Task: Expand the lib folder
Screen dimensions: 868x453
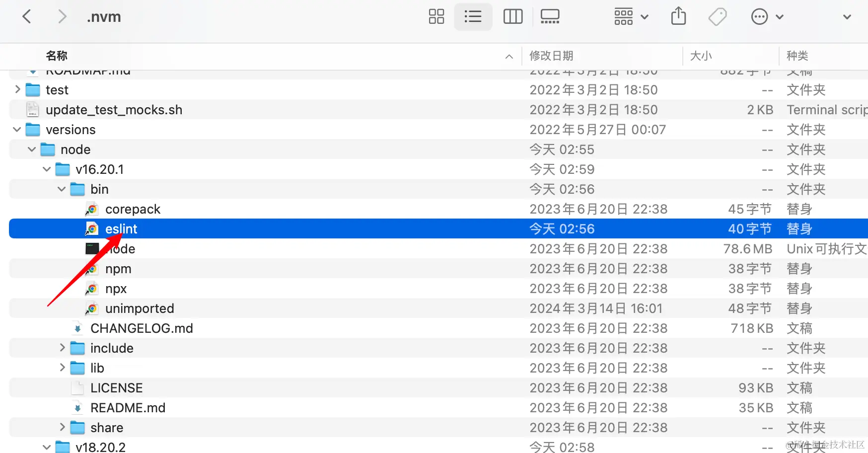Action: 62,368
